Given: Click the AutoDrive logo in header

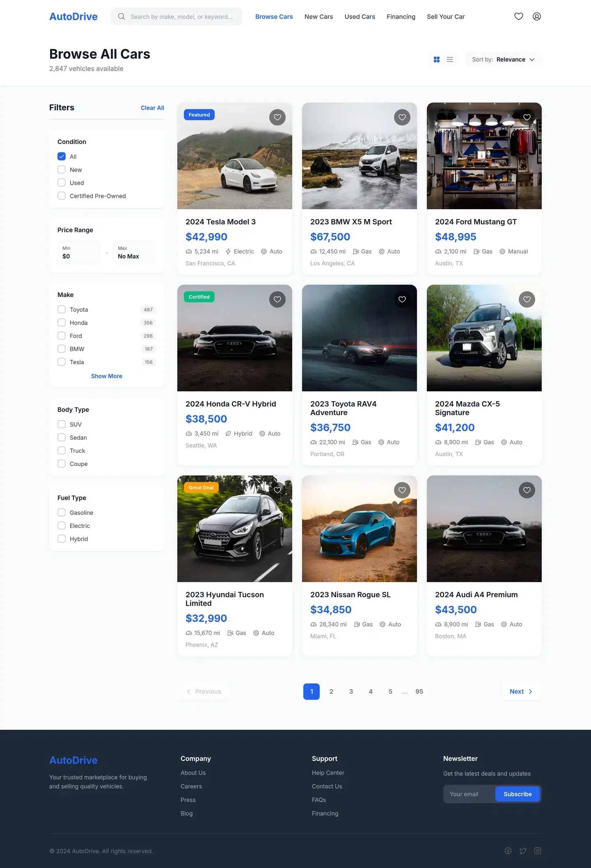Looking at the screenshot, I should (x=73, y=16).
